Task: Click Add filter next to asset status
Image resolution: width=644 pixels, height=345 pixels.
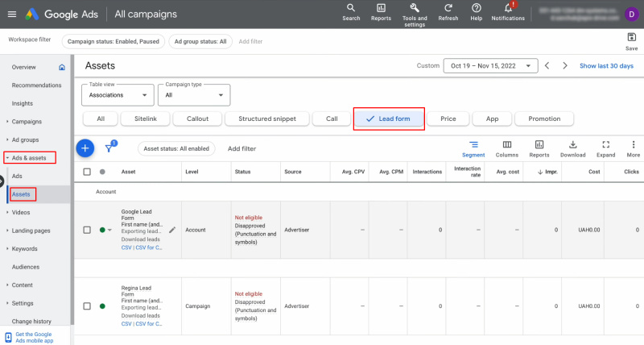Action: tap(242, 148)
